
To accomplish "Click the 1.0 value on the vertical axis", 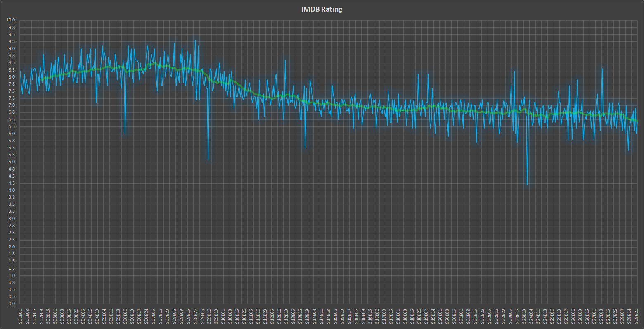I will click(12, 275).
